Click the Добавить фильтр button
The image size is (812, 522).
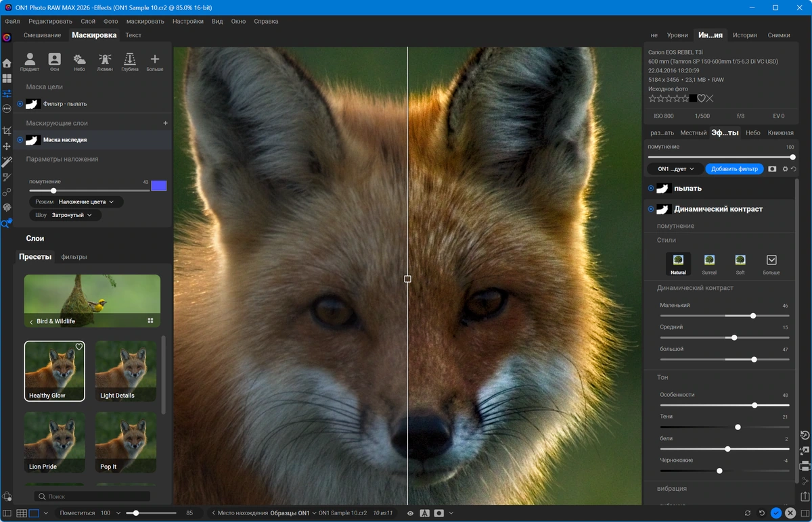[x=734, y=169]
